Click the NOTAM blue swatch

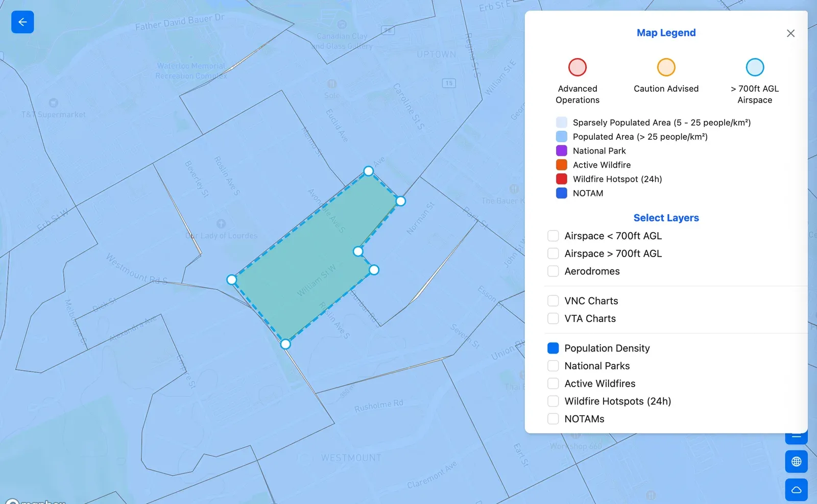click(561, 193)
